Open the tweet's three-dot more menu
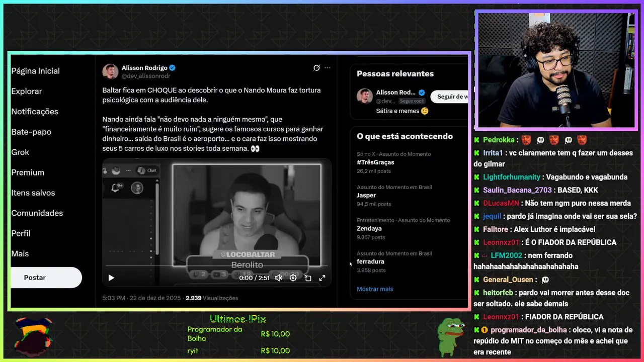The height and width of the screenshot is (362, 644). coord(328,68)
